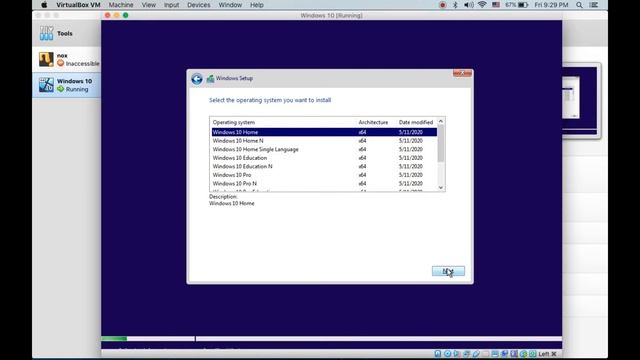The height and width of the screenshot is (360, 640).
Task: Go back using the Windows Setup back arrow
Action: tap(197, 79)
